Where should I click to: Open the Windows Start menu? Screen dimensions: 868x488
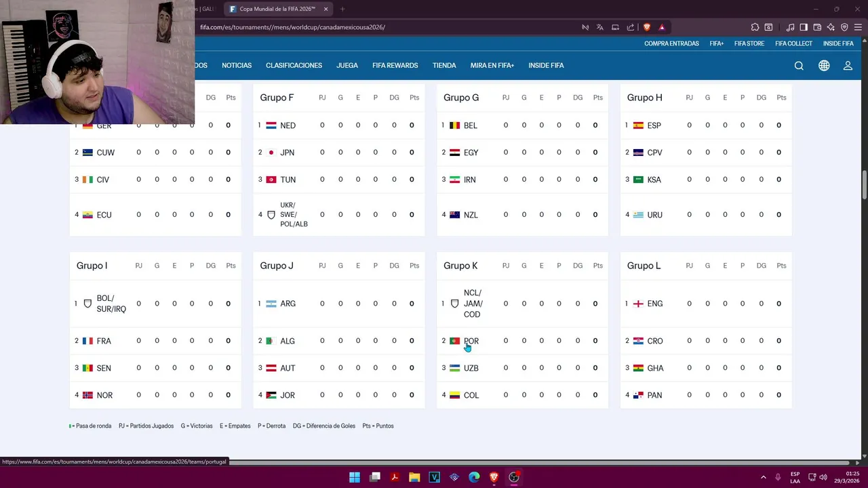click(355, 477)
